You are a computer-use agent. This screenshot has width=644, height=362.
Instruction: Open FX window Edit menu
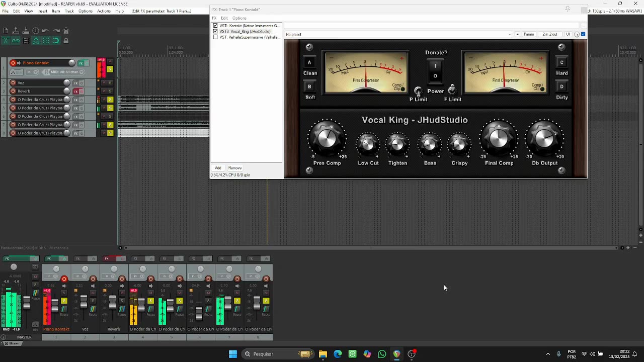click(x=224, y=18)
